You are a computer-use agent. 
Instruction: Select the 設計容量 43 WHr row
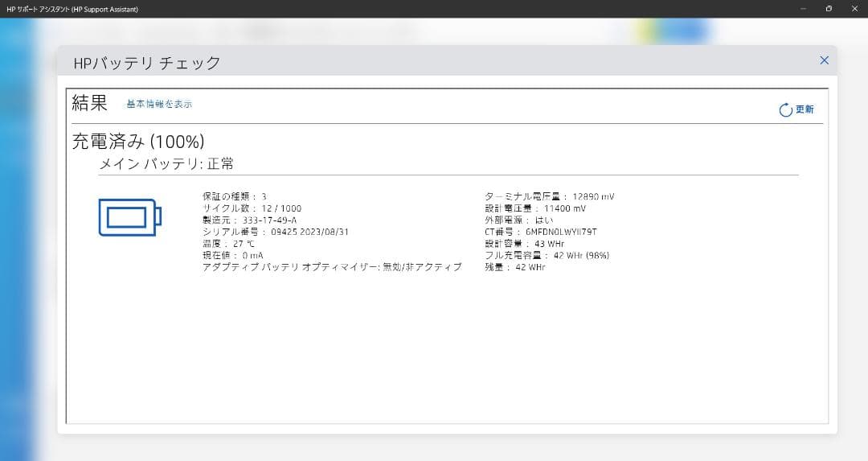(x=525, y=243)
